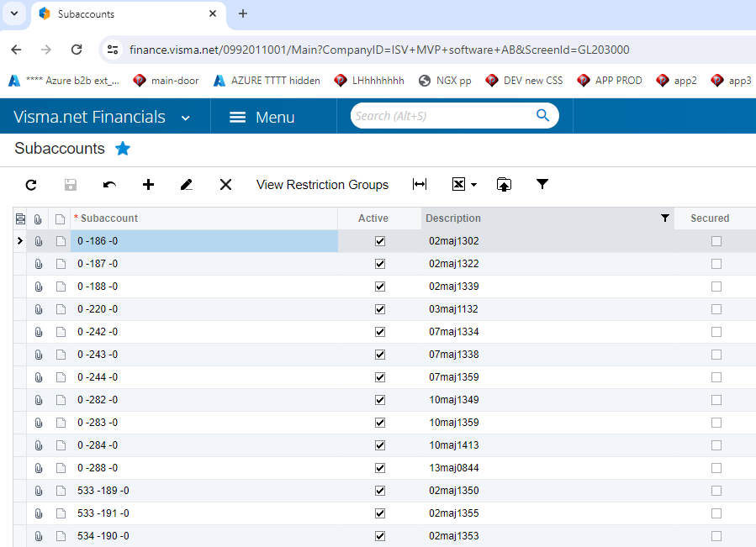
Task: Select the Subaccounts browser tab
Action: click(x=129, y=14)
